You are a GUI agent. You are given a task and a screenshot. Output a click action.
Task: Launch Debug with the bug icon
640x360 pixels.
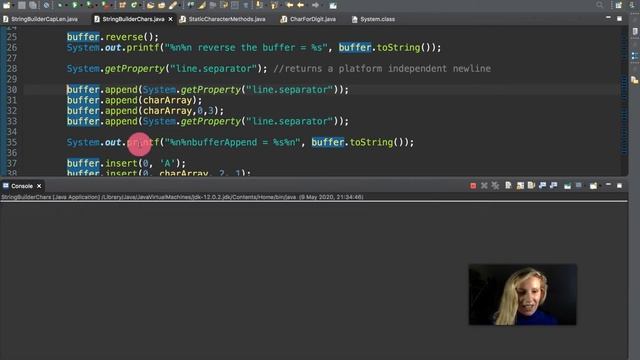click(x=60, y=5)
